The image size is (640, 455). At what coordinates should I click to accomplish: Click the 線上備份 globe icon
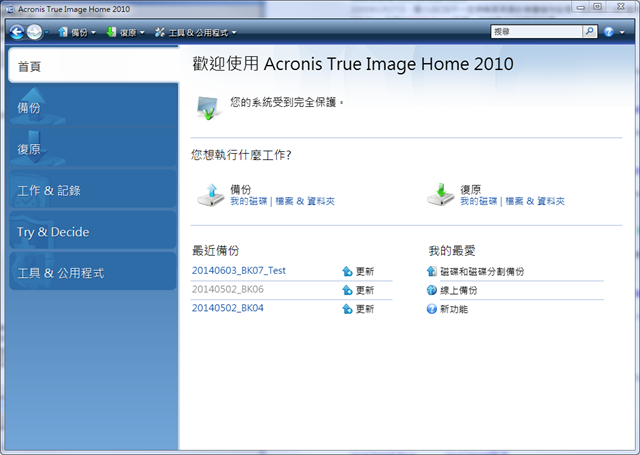tap(431, 290)
